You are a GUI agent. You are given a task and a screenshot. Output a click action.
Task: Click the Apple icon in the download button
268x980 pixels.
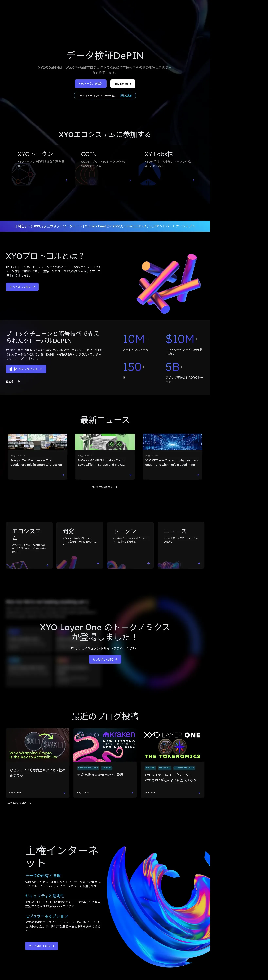pos(11,369)
